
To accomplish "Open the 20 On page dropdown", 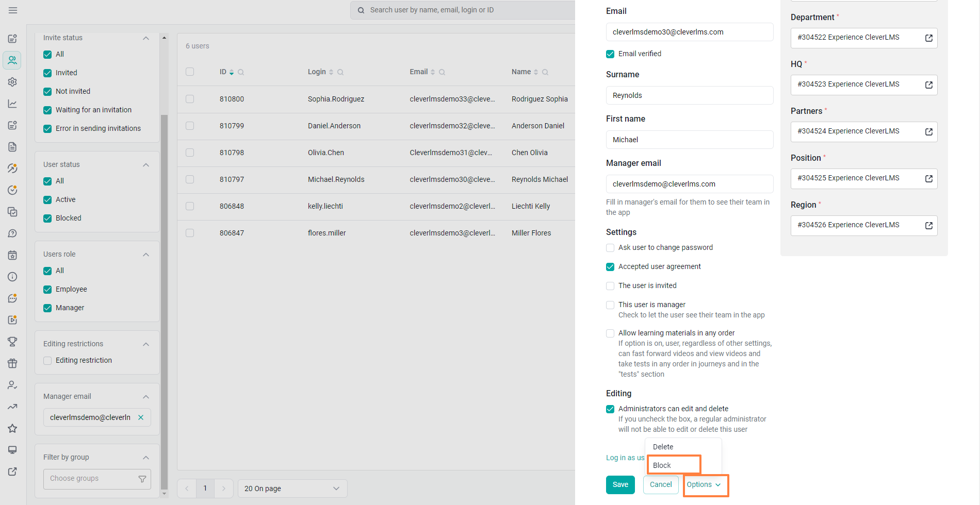I will click(x=292, y=489).
